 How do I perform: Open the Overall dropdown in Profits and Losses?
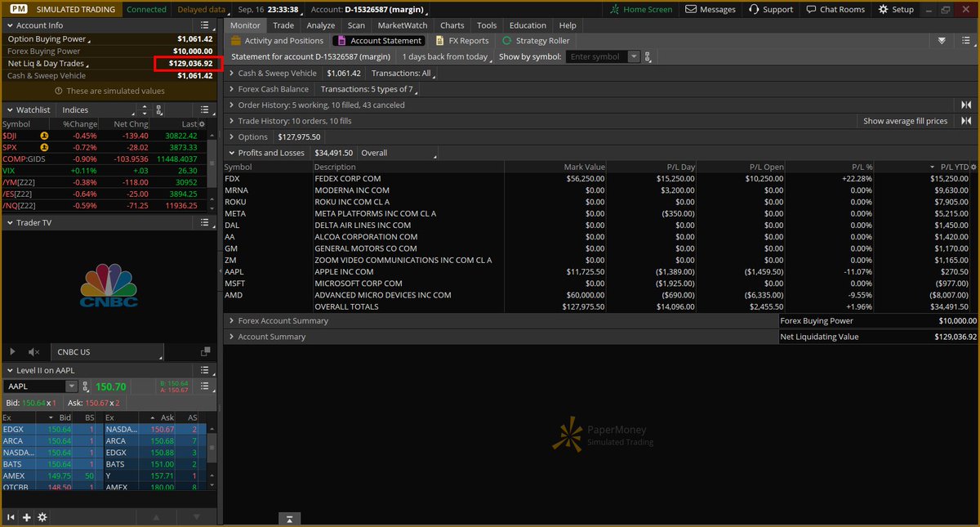pos(398,153)
